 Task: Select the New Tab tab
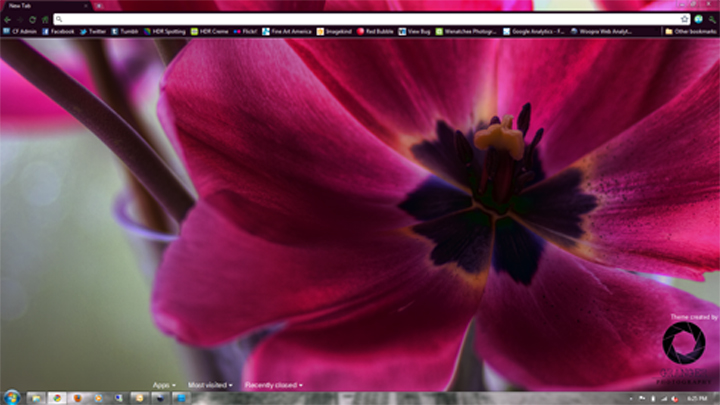[40, 6]
